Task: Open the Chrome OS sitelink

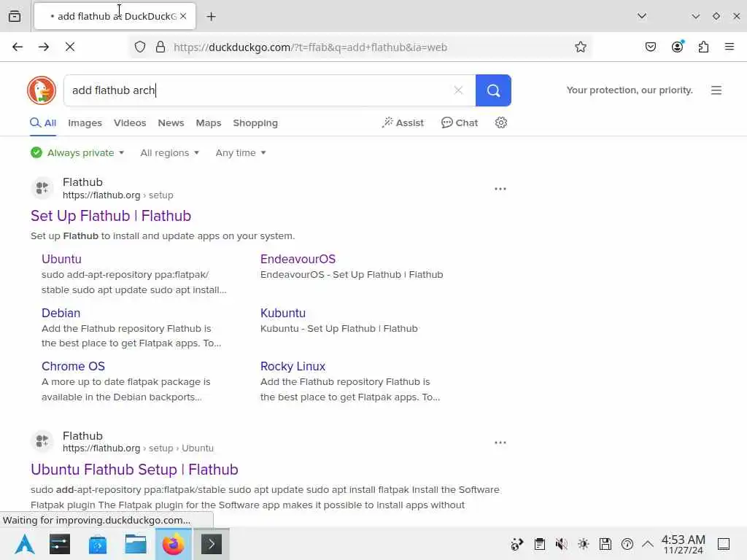Action: tap(74, 366)
